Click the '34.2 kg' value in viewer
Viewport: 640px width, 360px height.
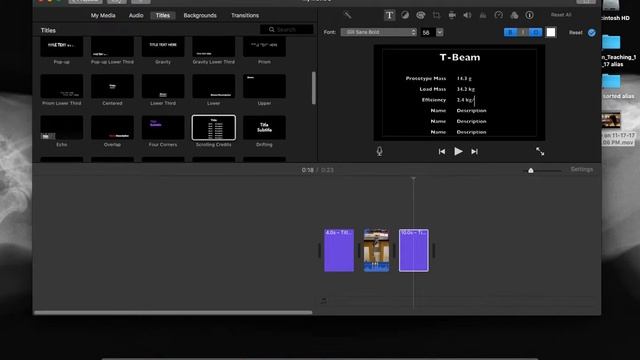point(466,89)
